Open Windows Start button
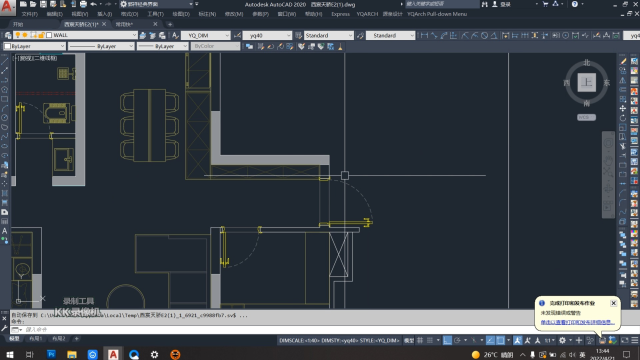The width and height of the screenshot is (640, 360). point(9,354)
